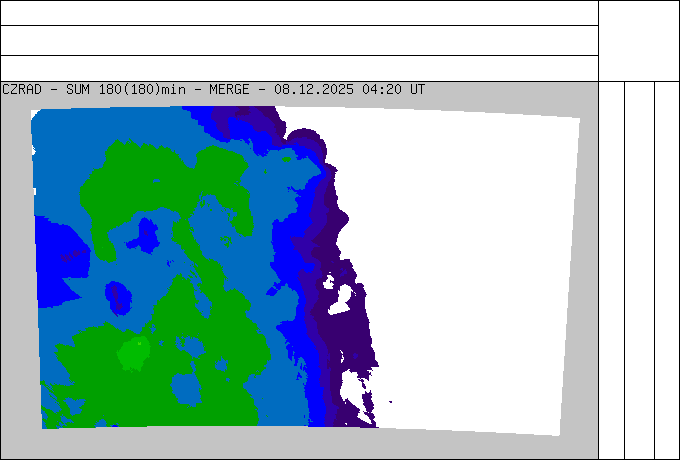
Task: Click the SUM 180(180)min header text
Action: 126,89
